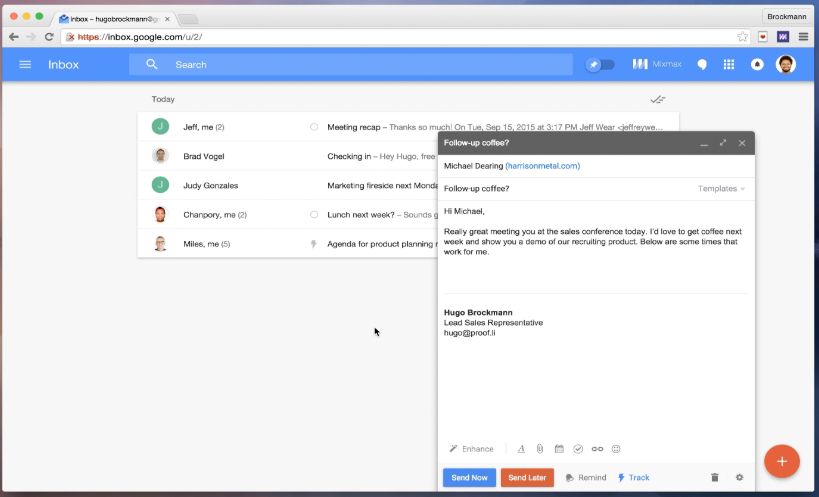Click the Hangouts chat bubble icon

(702, 65)
